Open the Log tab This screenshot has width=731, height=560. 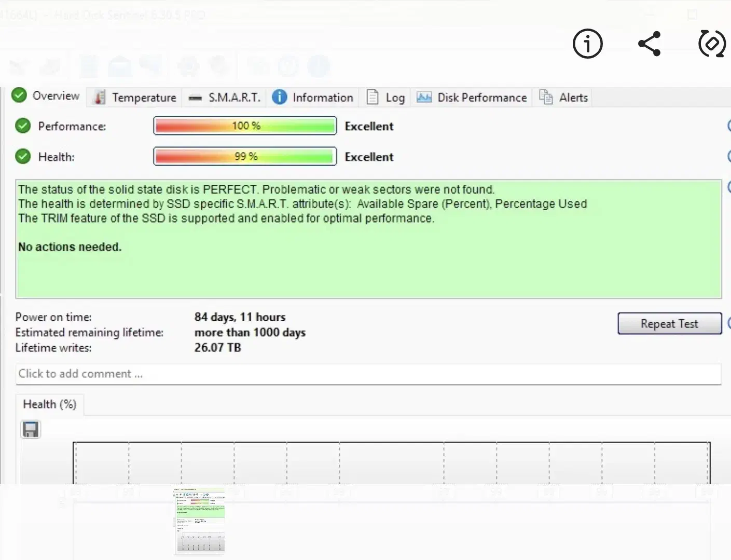coord(394,98)
